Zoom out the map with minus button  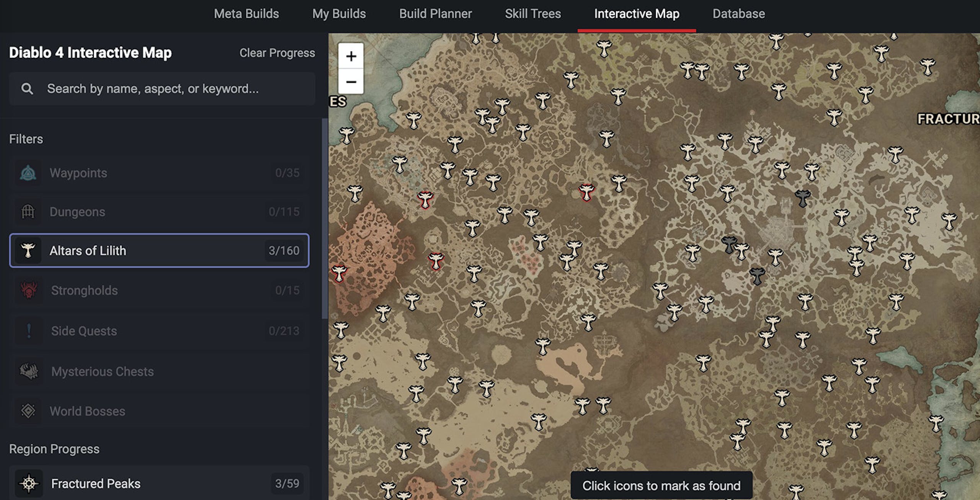pyautogui.click(x=351, y=82)
